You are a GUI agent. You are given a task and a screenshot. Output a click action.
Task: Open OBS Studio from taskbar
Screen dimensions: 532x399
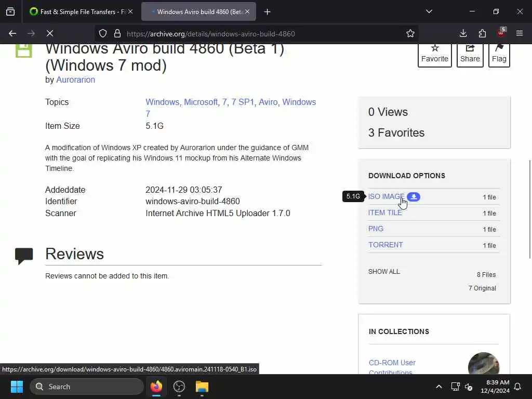(x=179, y=387)
